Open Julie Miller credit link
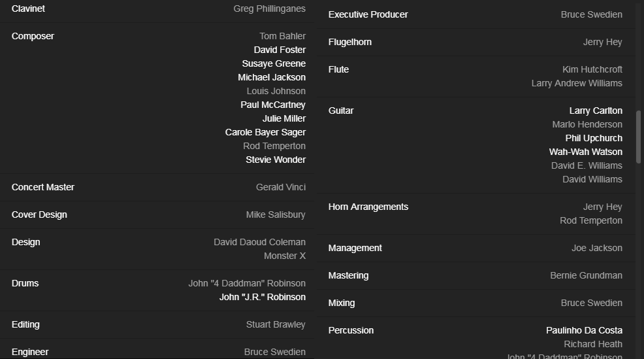 click(284, 118)
